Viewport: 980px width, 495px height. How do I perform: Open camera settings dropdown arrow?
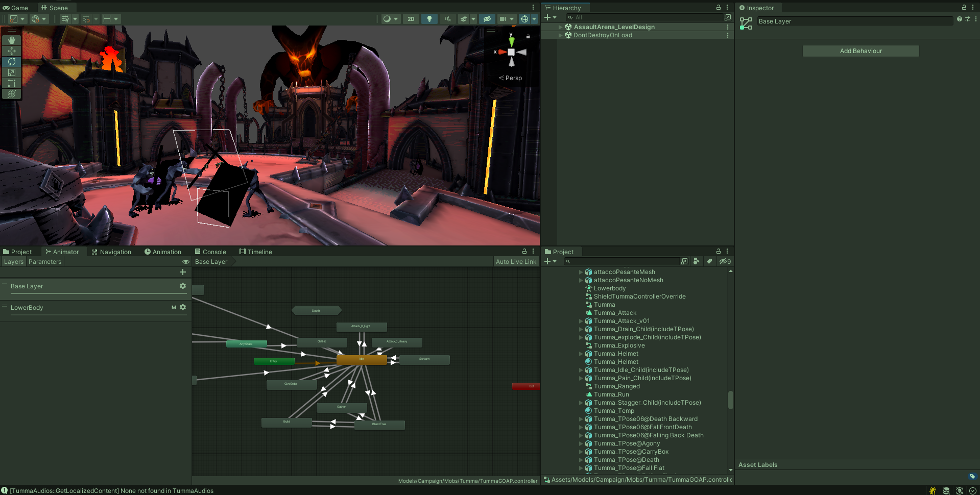point(512,19)
